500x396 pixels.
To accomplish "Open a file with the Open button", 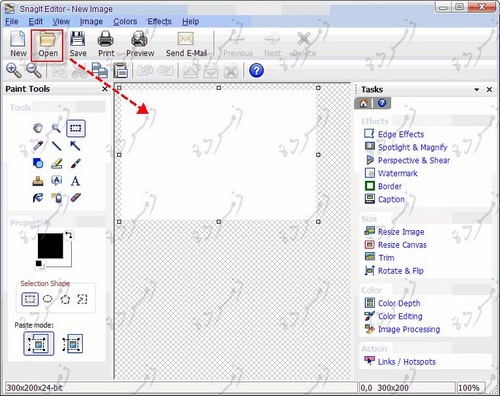I will (47, 45).
